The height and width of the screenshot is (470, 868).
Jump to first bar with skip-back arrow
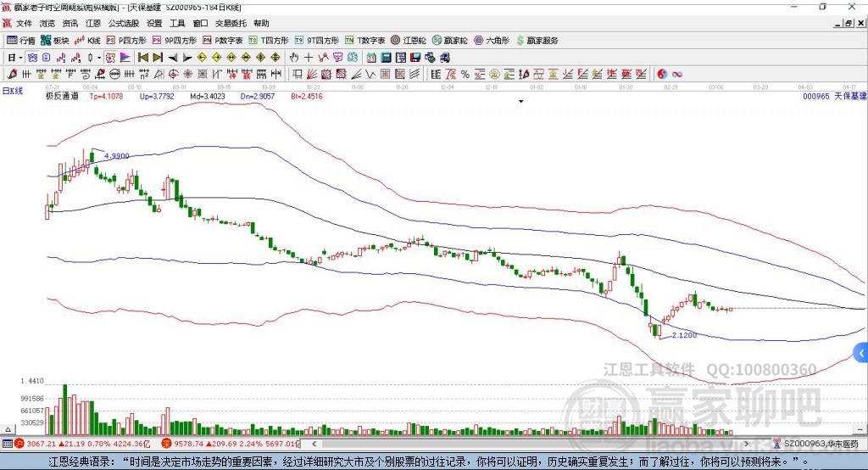click(142, 58)
